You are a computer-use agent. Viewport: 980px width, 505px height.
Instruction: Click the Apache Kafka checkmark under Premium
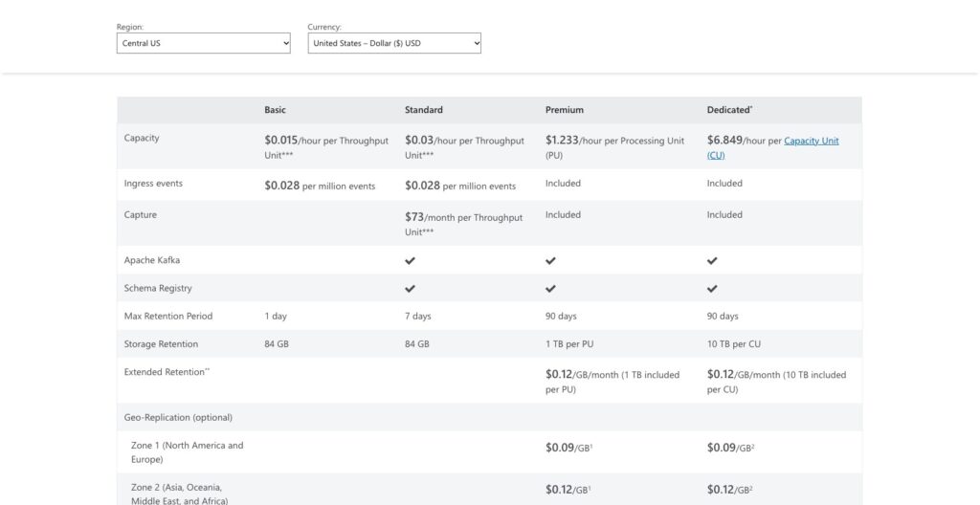tap(550, 260)
